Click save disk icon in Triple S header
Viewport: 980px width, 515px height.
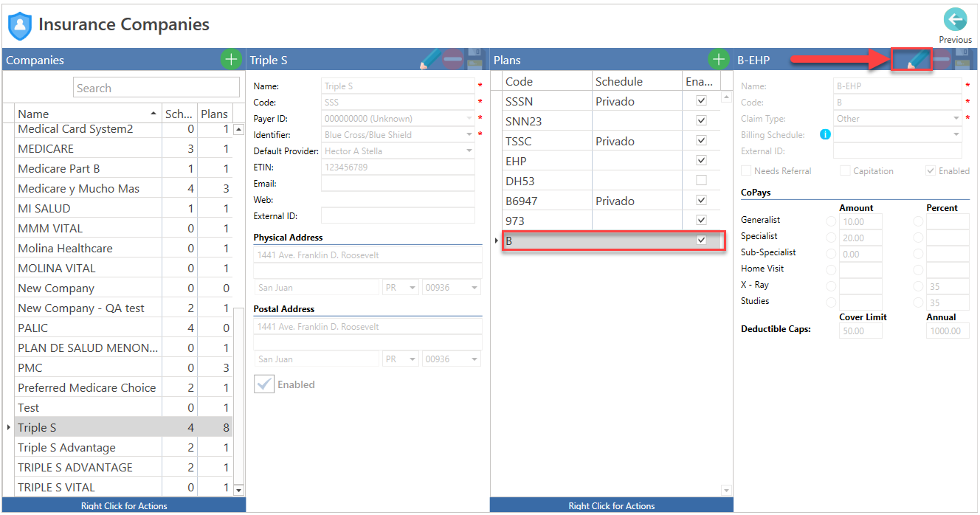point(476,60)
